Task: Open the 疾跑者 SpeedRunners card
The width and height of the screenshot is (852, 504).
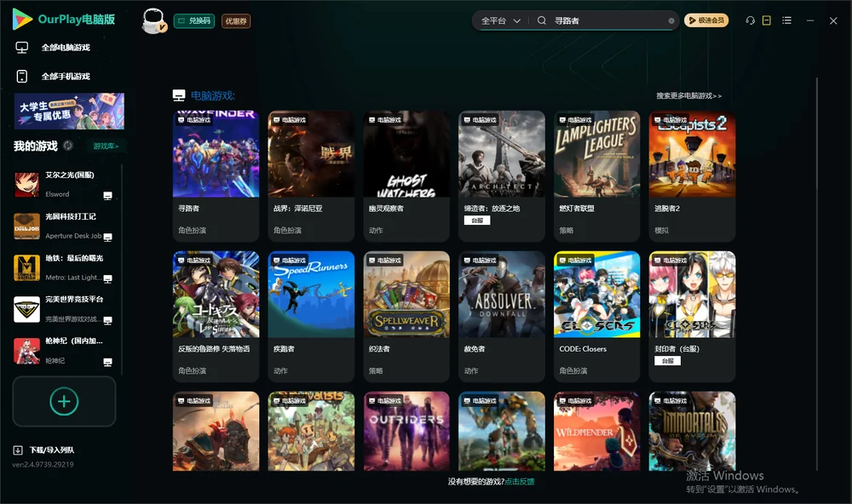Action: pyautogui.click(x=311, y=317)
